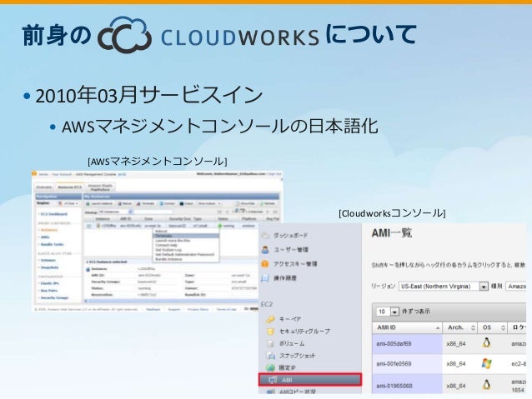The height and width of the screenshot is (399, 532).
Task: Click the Privacy Policy link in AWS footer
Action: click(x=198, y=309)
